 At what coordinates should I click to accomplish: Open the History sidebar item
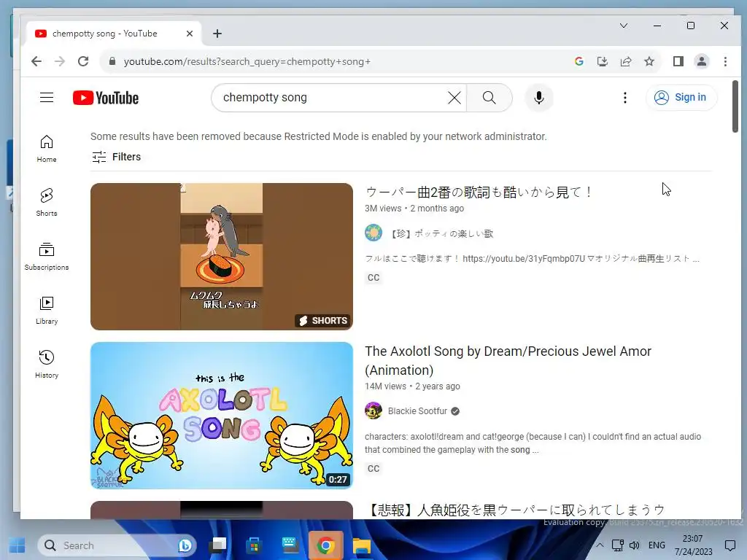point(47,365)
